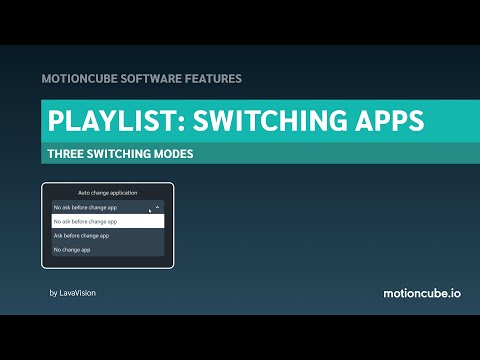Choose 'No change app' option
The height and width of the screenshot is (360, 480).
click(x=108, y=250)
